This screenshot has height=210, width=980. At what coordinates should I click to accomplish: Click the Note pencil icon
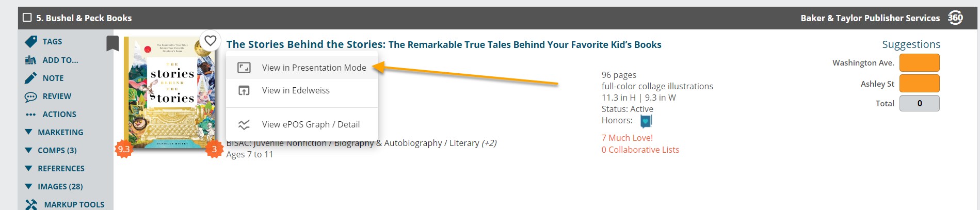pyautogui.click(x=31, y=78)
